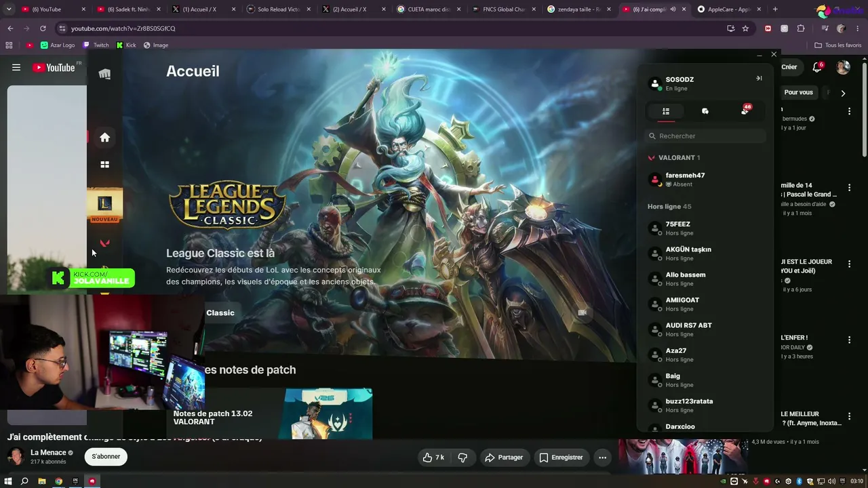The image size is (868, 488).
Task: Click the Partager share button
Action: pyautogui.click(x=504, y=457)
